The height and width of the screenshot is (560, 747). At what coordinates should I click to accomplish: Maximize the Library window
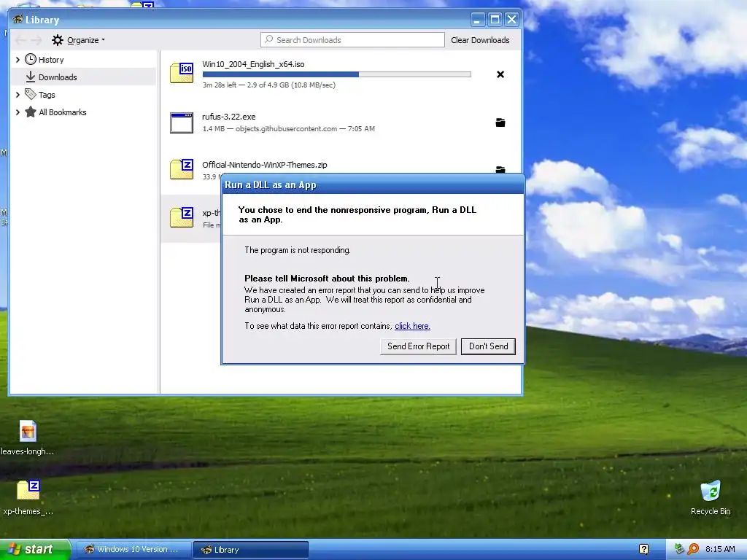(495, 20)
